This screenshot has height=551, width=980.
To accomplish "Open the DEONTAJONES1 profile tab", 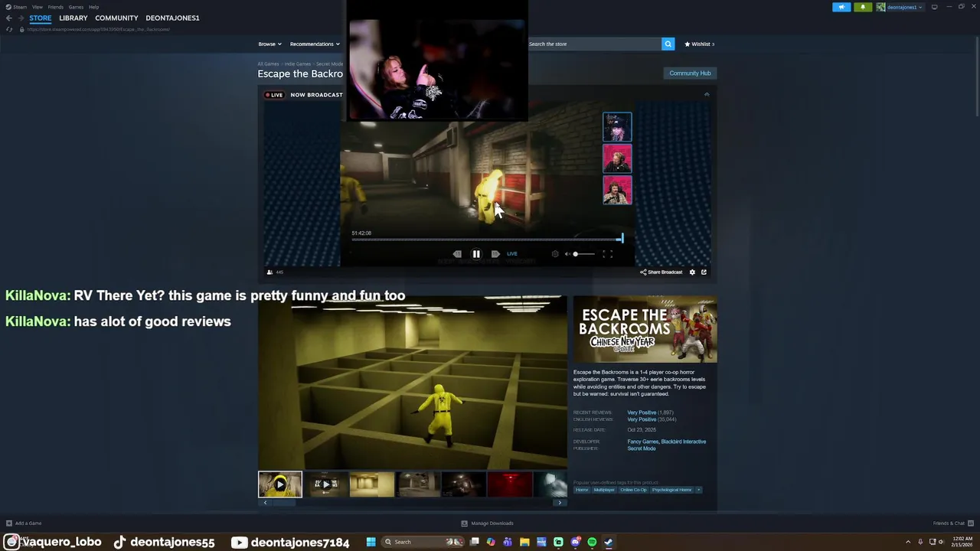I will (x=172, y=18).
